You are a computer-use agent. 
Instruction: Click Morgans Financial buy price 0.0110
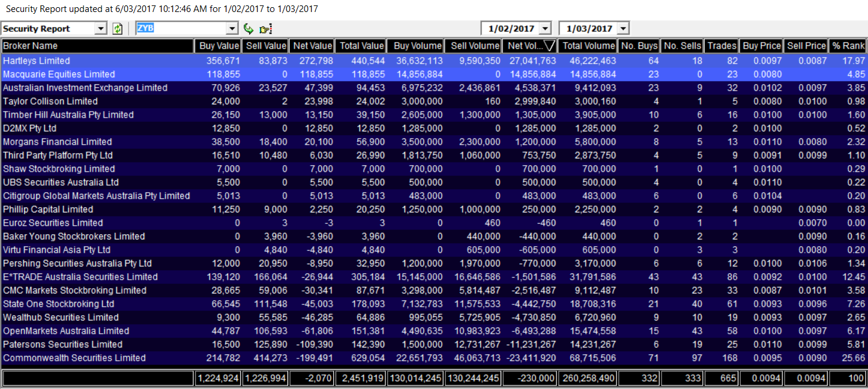768,142
